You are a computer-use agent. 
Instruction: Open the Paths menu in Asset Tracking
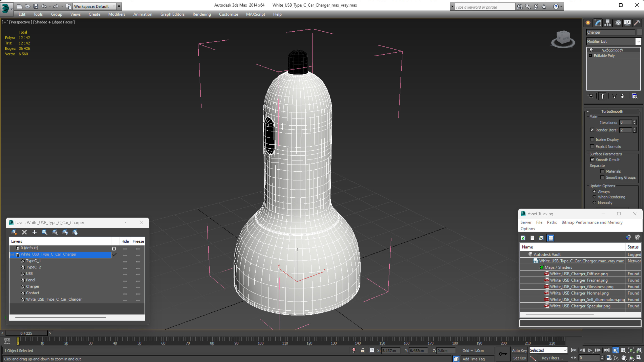(x=552, y=222)
